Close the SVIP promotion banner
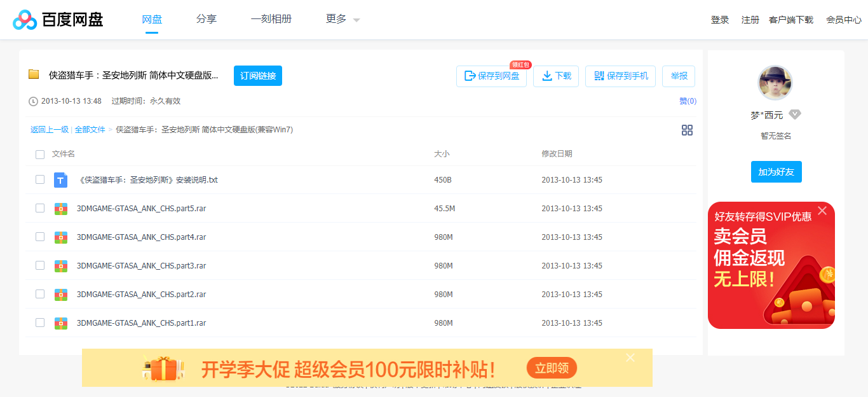868x397 pixels. pos(822,210)
